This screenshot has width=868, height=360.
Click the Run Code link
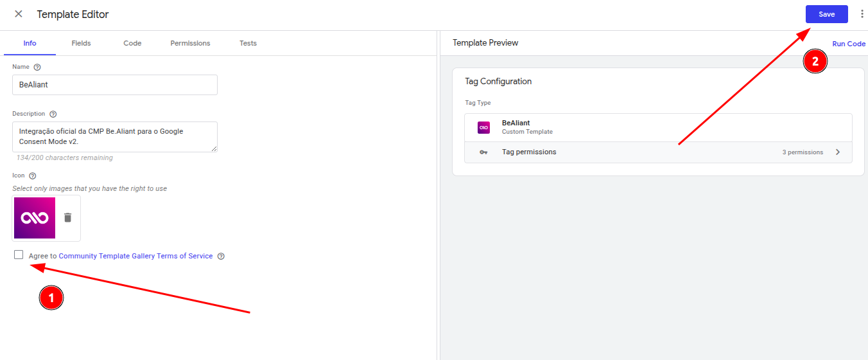(849, 44)
